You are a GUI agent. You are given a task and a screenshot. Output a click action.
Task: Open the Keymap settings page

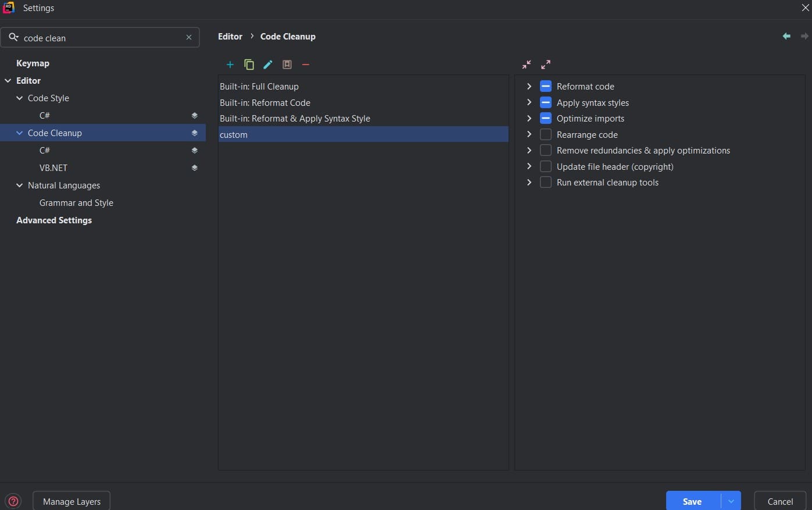coord(33,63)
